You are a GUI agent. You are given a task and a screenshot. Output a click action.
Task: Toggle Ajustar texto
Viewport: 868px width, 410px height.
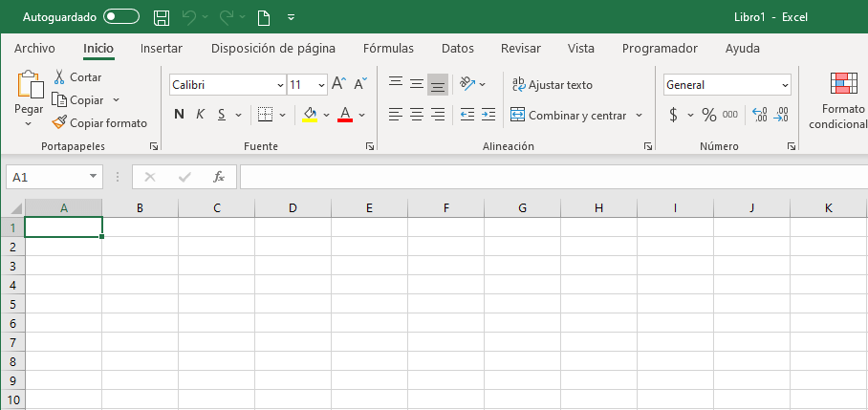point(553,85)
